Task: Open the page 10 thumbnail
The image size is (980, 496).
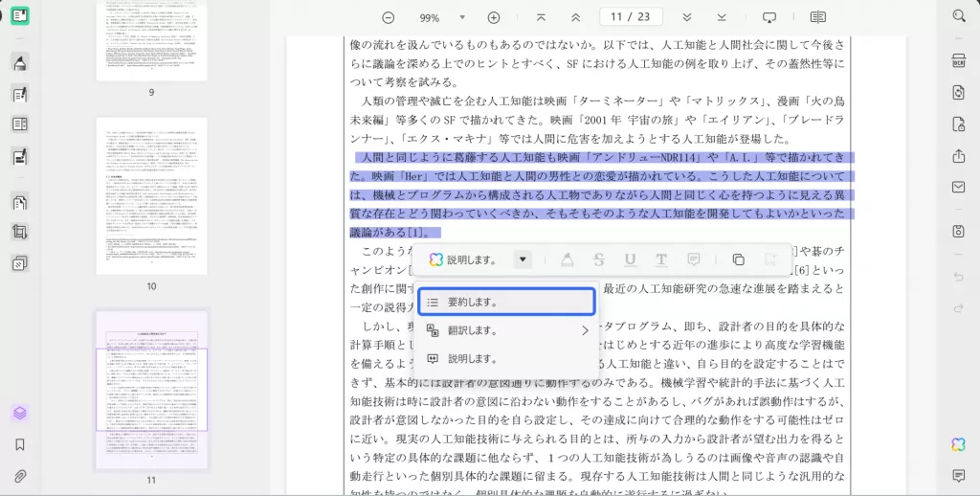Action: click(x=151, y=195)
